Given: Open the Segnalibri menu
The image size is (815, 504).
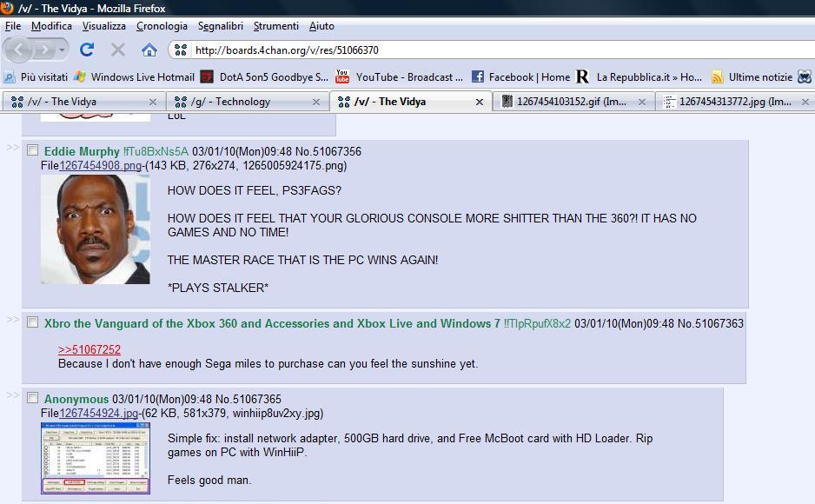Looking at the screenshot, I should click(x=221, y=26).
